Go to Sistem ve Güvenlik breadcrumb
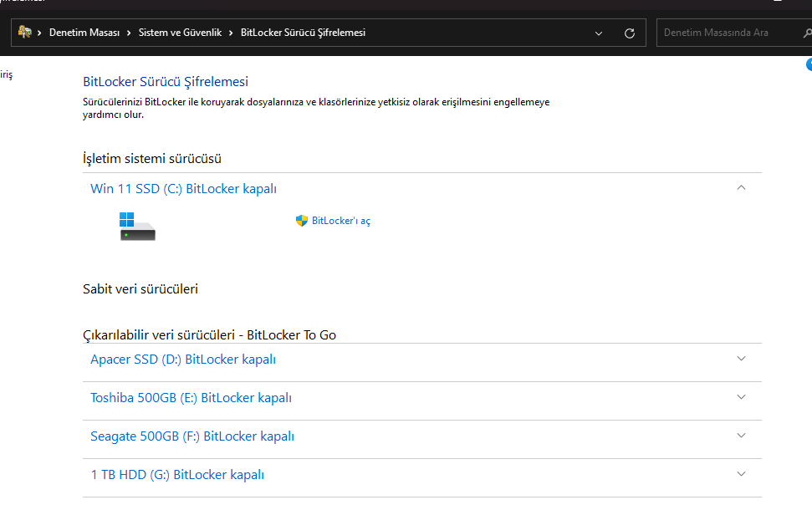The width and height of the screenshot is (812, 505). point(180,33)
